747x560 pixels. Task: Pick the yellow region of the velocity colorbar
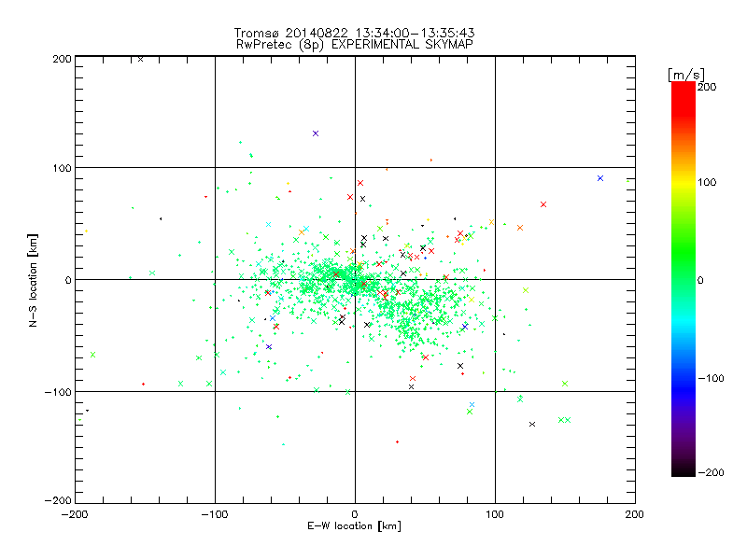click(x=684, y=183)
